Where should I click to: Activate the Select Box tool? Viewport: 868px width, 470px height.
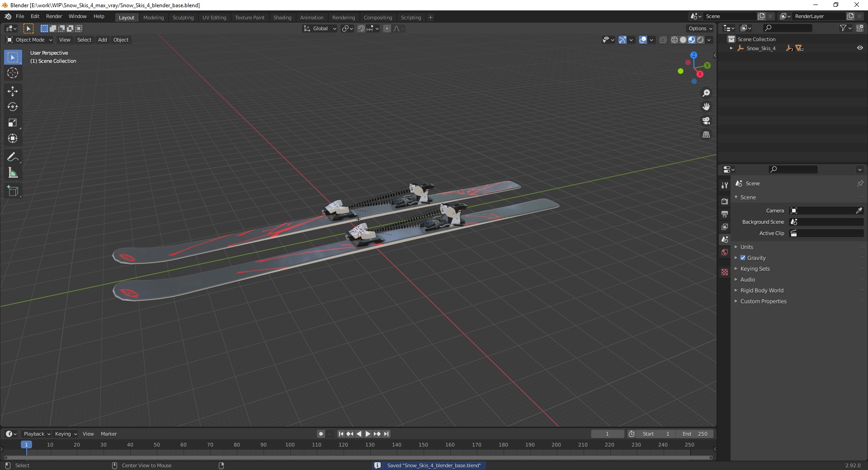pyautogui.click(x=13, y=57)
